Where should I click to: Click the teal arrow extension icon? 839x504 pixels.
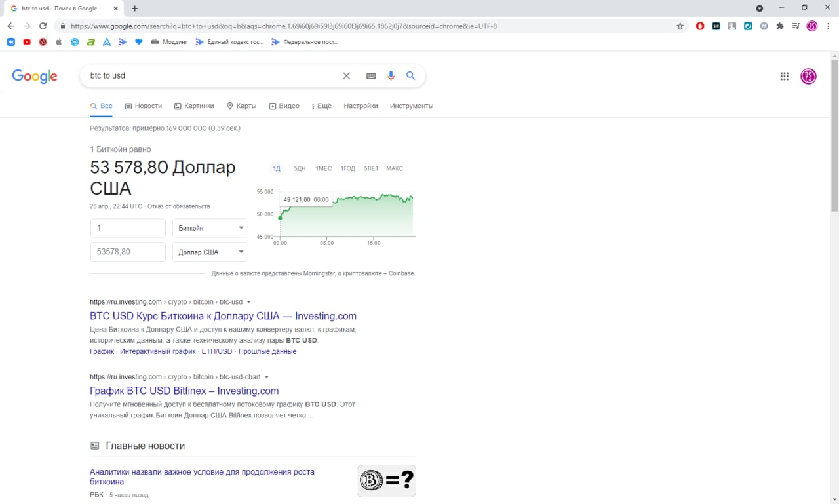click(x=748, y=26)
